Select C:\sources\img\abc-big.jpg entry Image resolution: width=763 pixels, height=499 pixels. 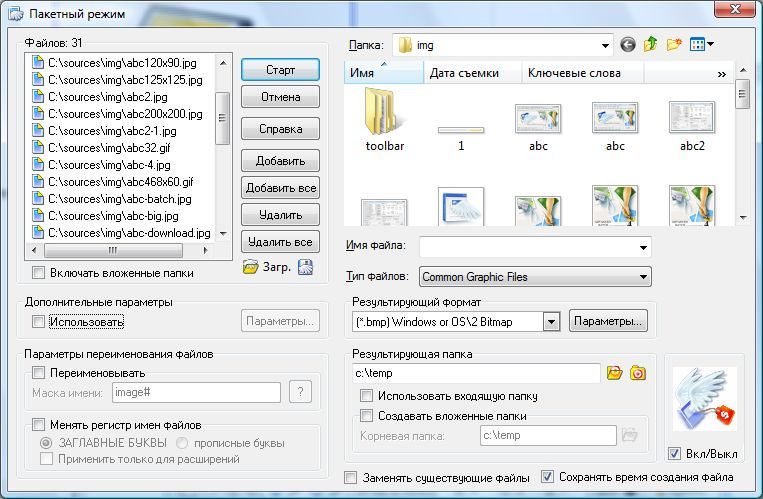113,216
